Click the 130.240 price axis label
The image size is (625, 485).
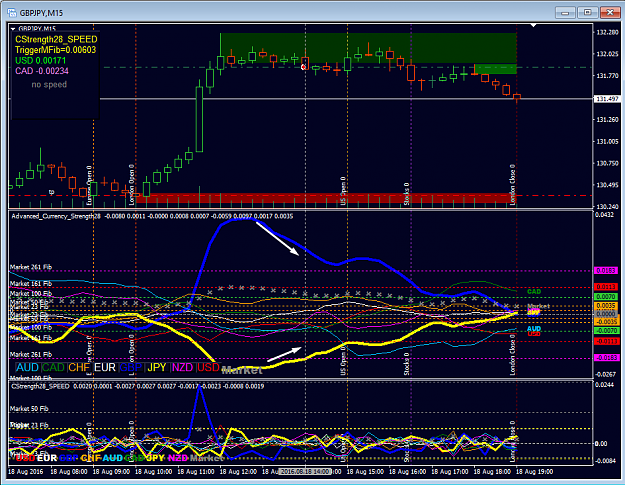pos(607,206)
